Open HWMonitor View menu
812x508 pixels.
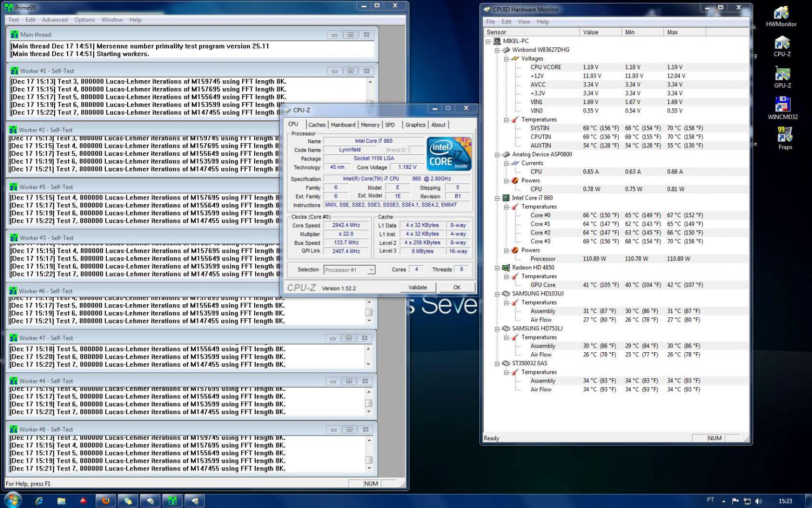(x=524, y=22)
